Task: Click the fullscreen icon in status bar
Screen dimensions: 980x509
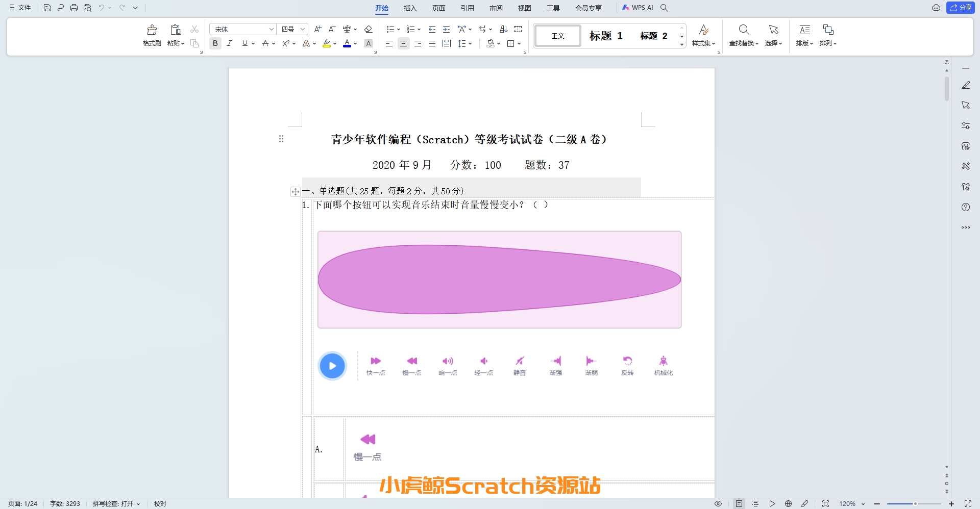Action: tap(968, 503)
